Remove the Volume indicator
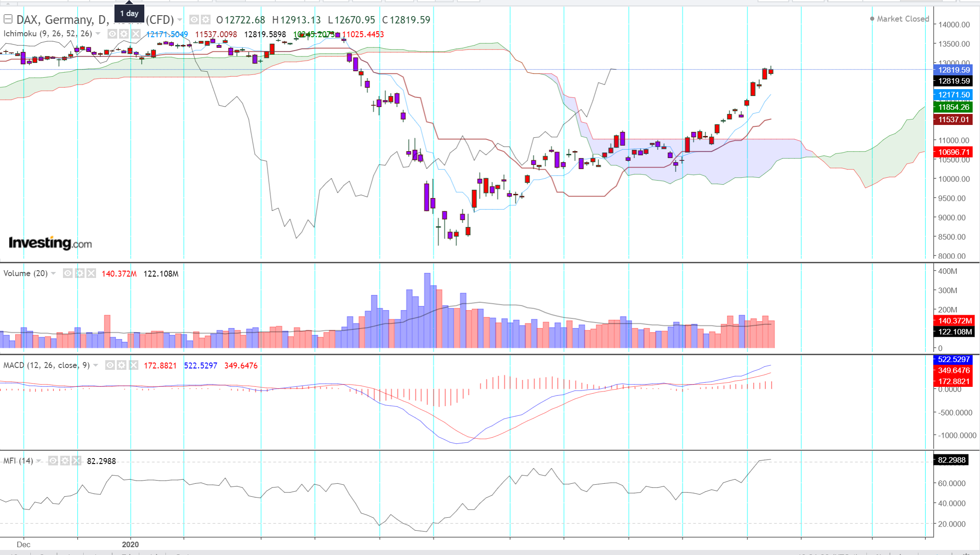Viewport: 980px width, 555px height. [x=91, y=273]
